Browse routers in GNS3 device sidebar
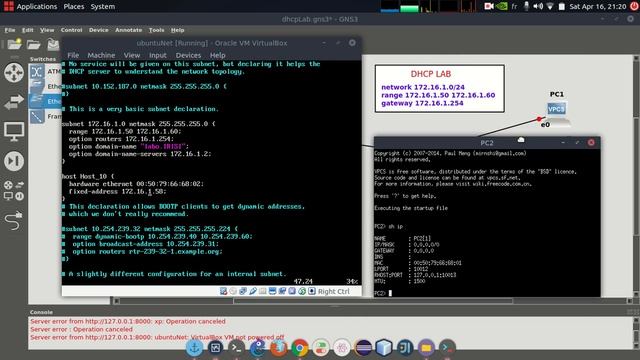Image resolution: width=640 pixels, height=360 pixels. click(14, 73)
